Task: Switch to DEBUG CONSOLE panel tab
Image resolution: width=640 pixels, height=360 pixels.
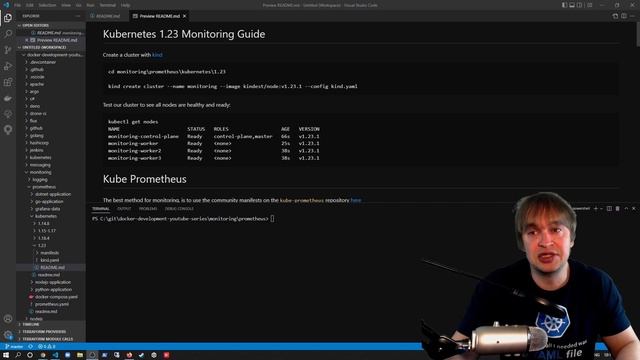Action: (179, 209)
